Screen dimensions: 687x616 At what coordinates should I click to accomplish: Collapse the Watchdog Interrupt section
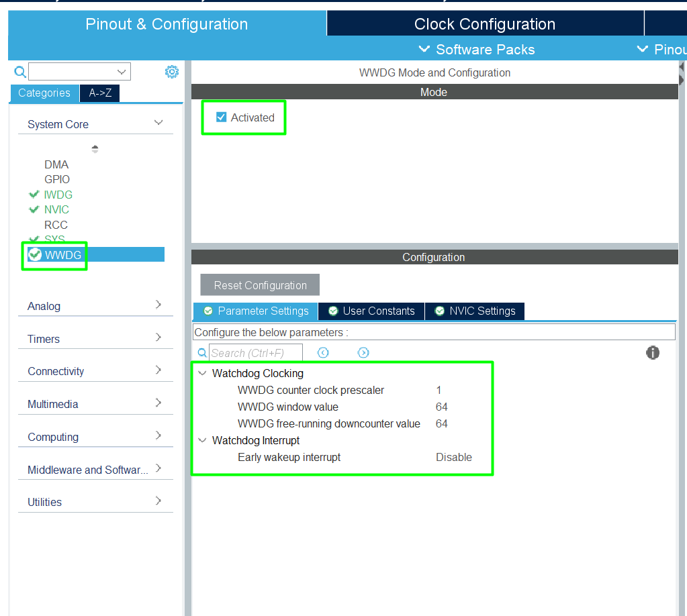(x=202, y=440)
